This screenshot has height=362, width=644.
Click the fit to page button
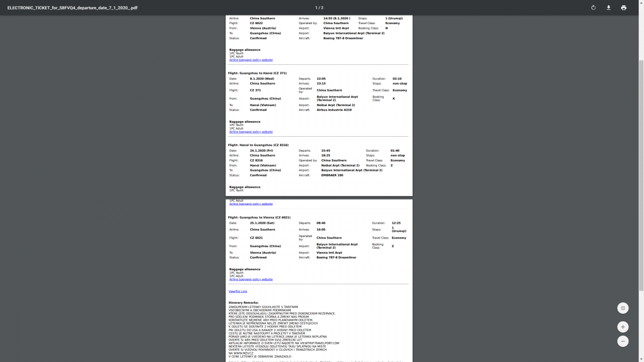click(623, 308)
